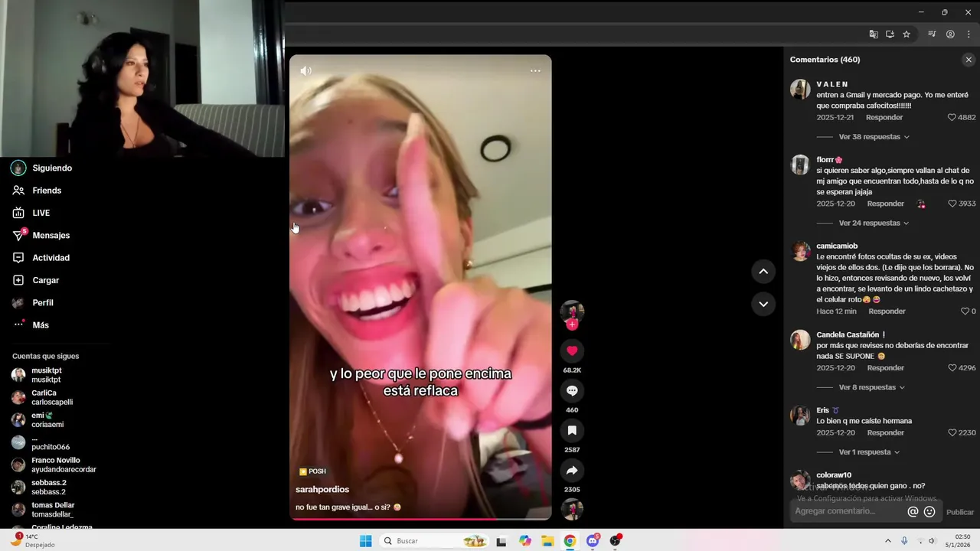Image resolution: width=980 pixels, height=551 pixels.
Task: Close the Comentarios panel
Action: point(969,60)
